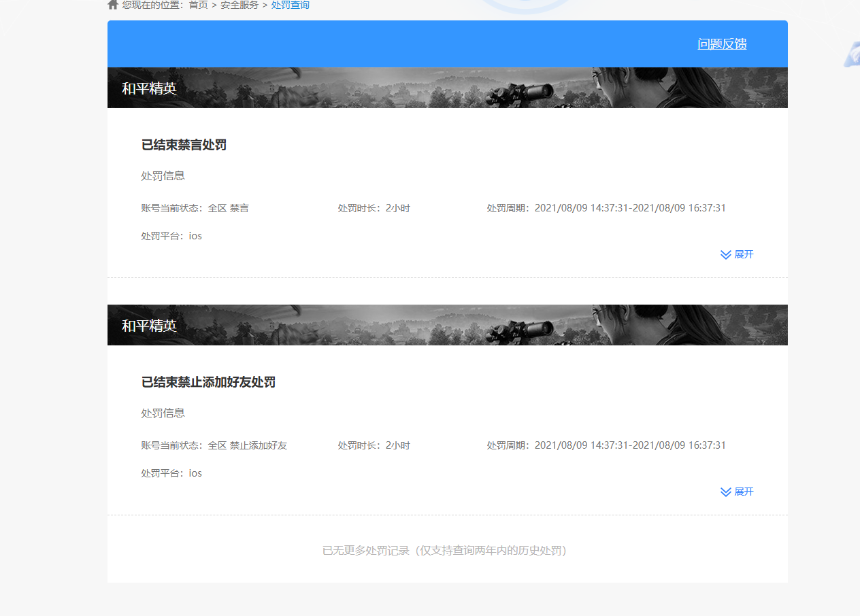This screenshot has width=860, height=616.
Task: Expand the 已结束禁言处罚 details with 展开
Action: (744, 254)
